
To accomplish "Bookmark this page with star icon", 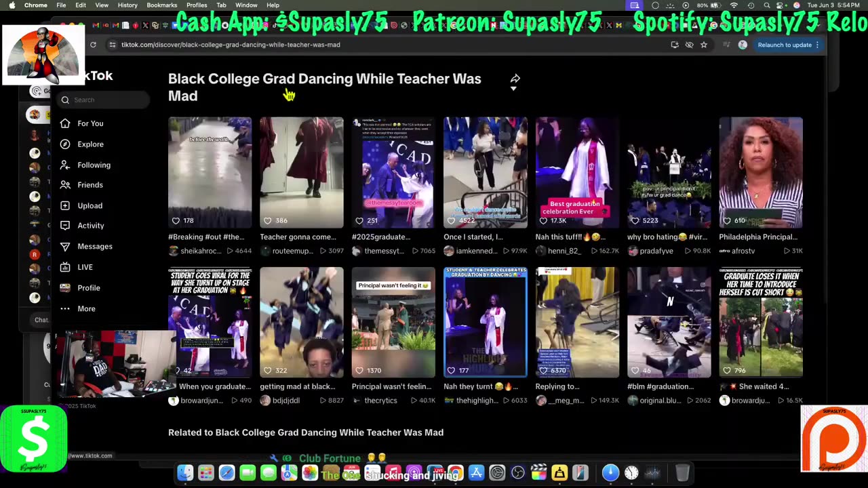I will pyautogui.click(x=704, y=45).
